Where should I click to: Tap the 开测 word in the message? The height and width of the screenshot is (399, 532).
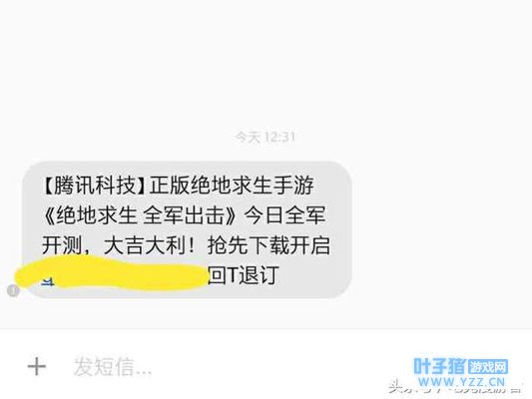click(x=62, y=245)
